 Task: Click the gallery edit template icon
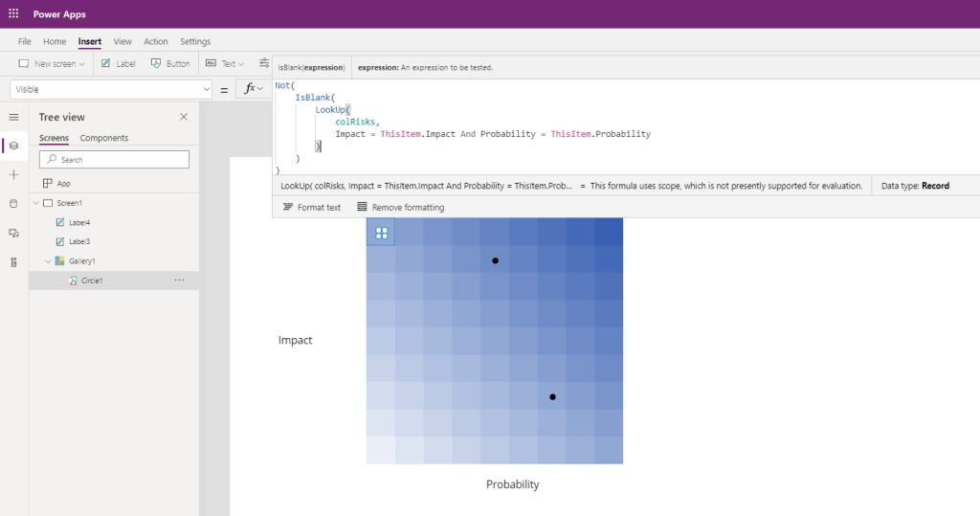pyautogui.click(x=381, y=233)
